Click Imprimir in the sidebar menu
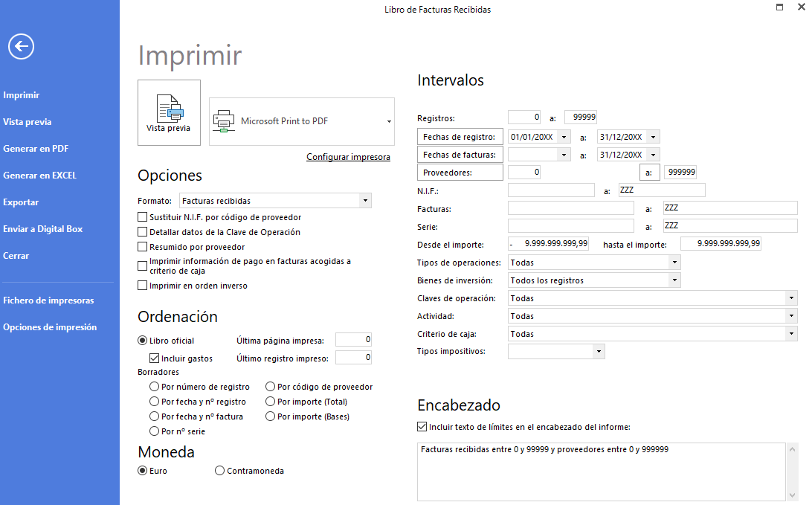The width and height of the screenshot is (812, 505). click(x=22, y=94)
